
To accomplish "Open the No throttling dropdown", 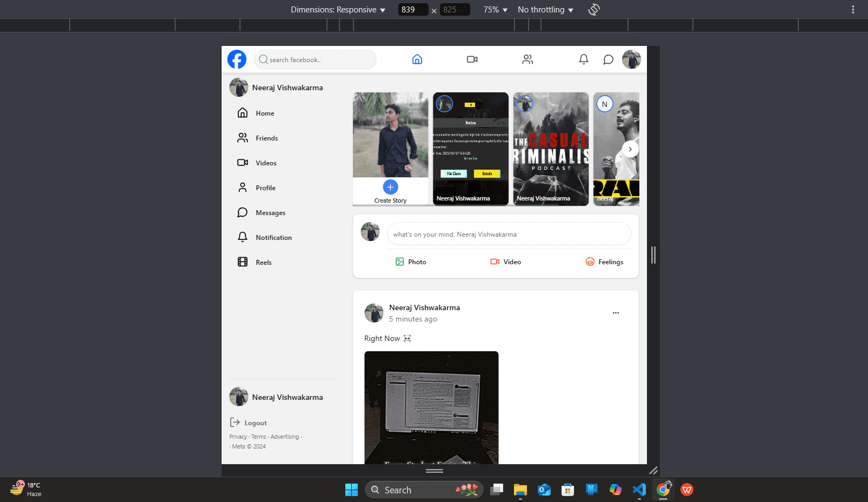I will pos(545,9).
